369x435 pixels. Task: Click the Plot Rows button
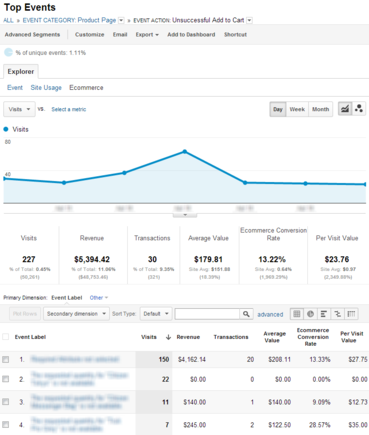tap(25, 314)
